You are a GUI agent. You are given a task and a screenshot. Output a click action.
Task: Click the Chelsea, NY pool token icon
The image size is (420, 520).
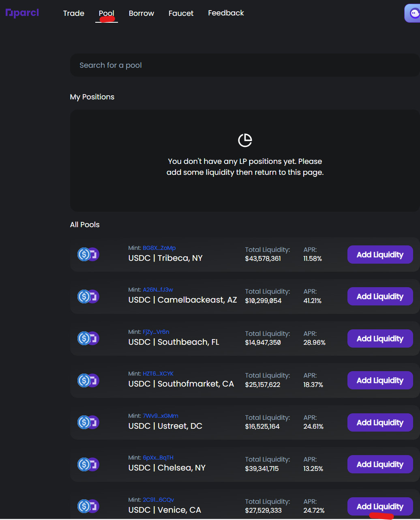[x=88, y=464]
